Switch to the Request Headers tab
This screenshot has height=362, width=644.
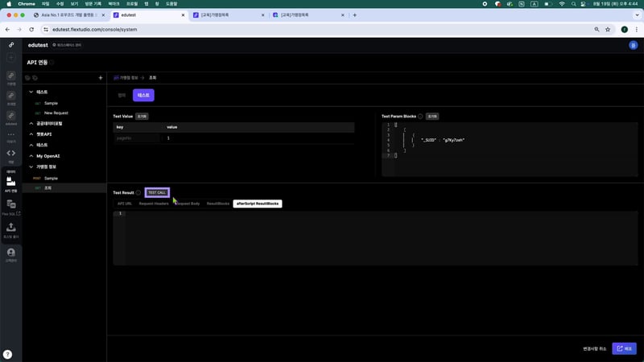(x=154, y=204)
